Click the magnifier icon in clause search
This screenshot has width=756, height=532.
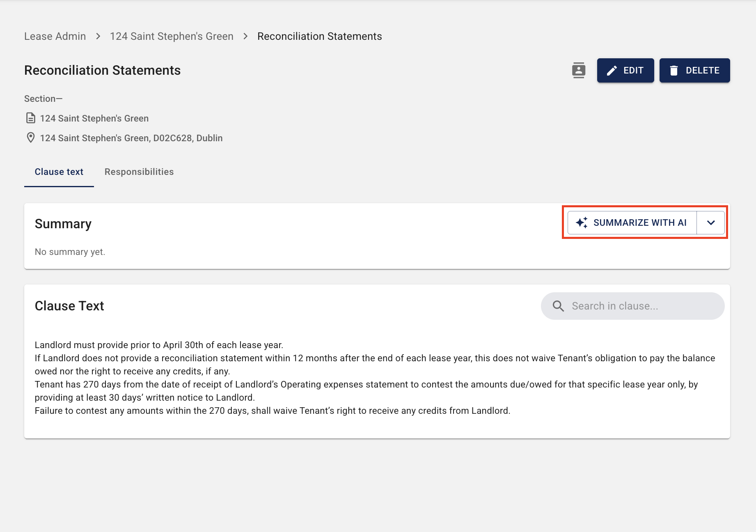coord(558,306)
